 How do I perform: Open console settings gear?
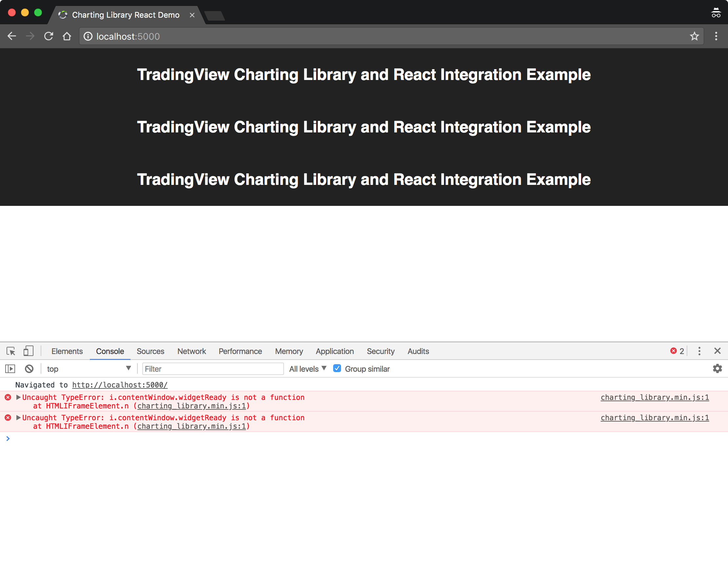click(717, 369)
